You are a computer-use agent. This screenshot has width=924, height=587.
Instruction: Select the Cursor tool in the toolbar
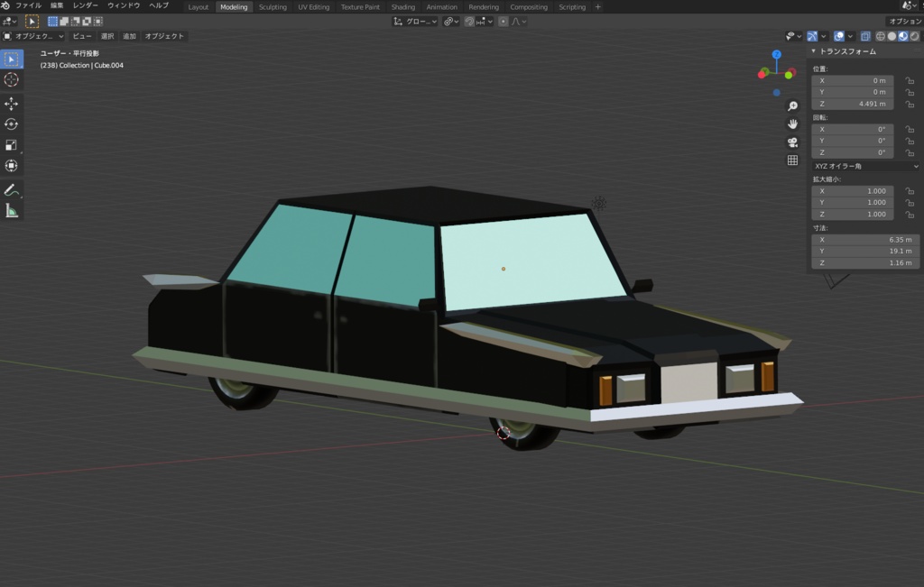click(x=12, y=79)
